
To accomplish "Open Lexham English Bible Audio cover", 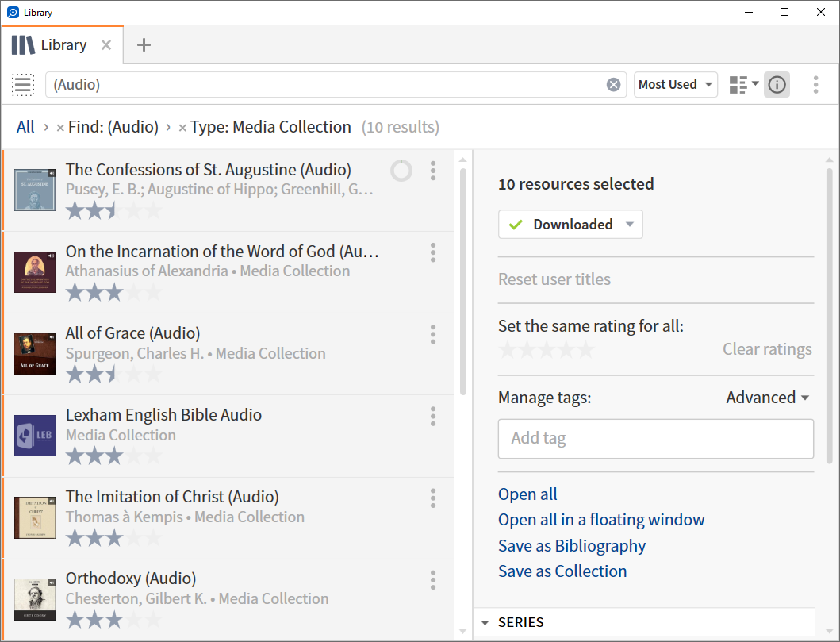I will (x=35, y=436).
